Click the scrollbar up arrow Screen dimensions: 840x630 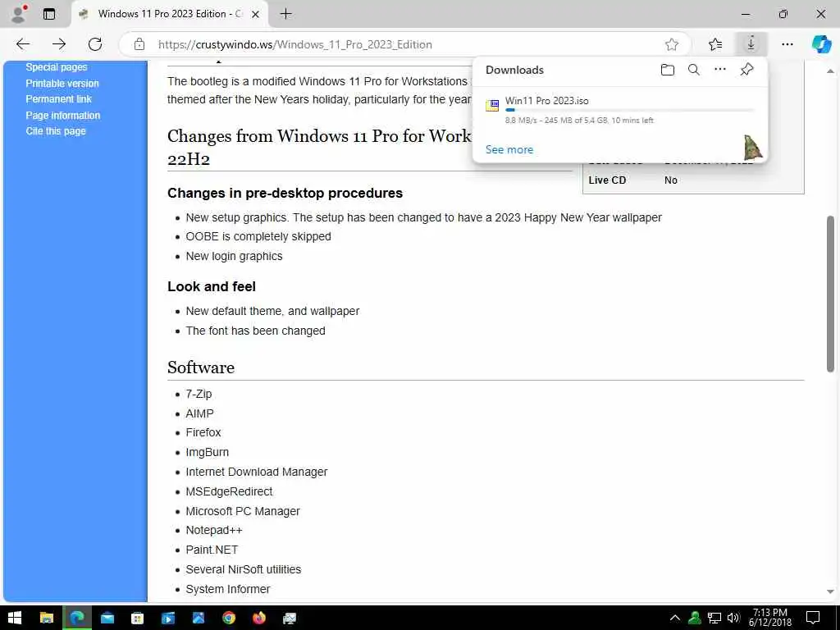click(830, 71)
